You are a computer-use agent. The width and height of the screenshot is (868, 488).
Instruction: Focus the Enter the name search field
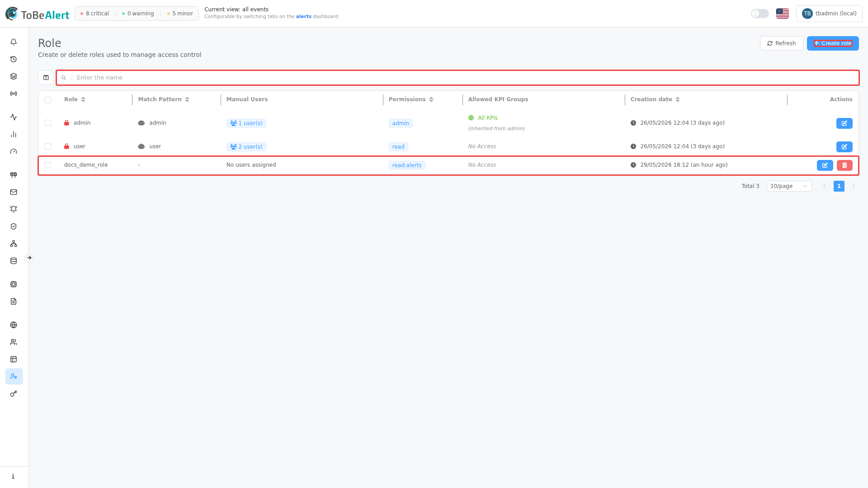coord(458,78)
